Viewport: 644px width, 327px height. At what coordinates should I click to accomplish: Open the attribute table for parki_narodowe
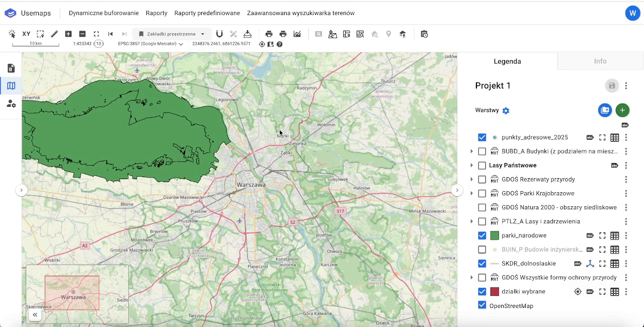coord(614,235)
